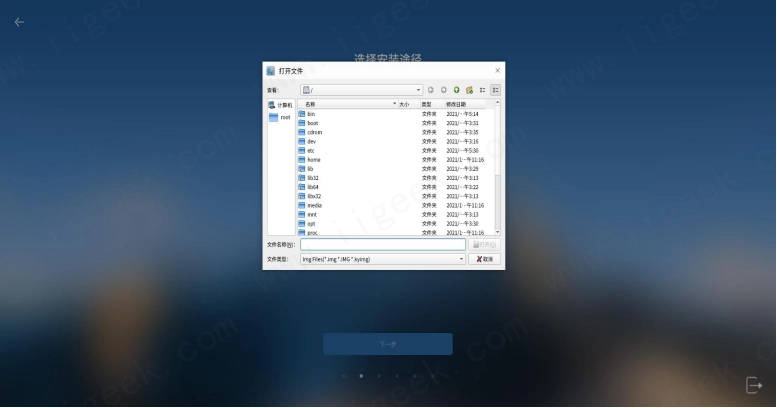Click the Forward navigation arrow in dialog toolbar
This screenshot has width=777, height=408.
coord(443,90)
